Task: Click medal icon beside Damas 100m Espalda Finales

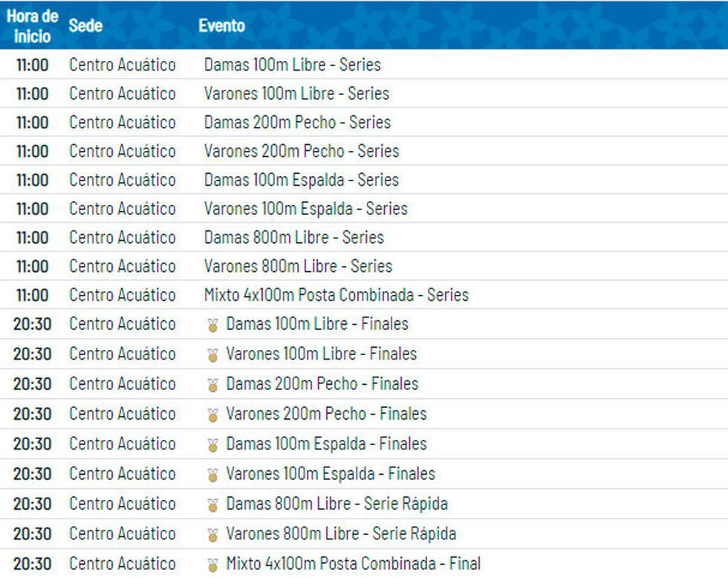Action: 213,445
